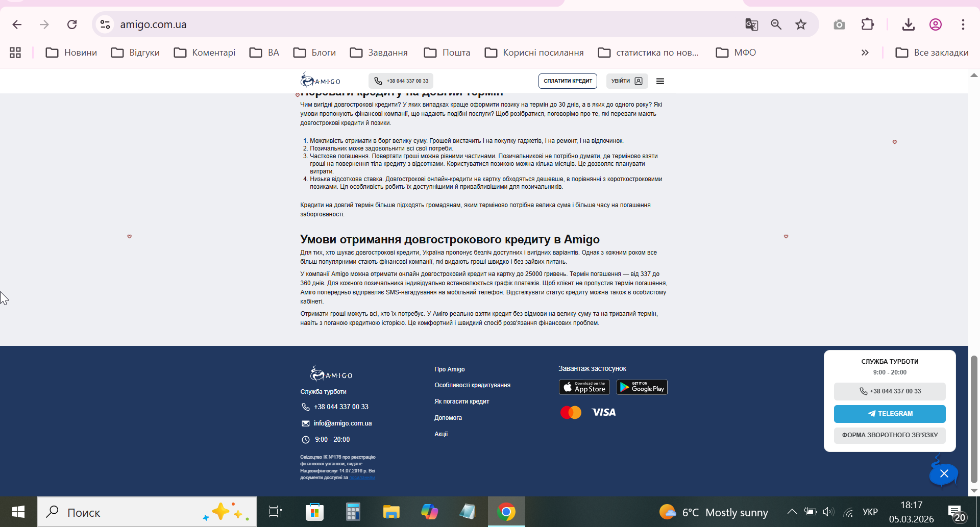Expand hidden bookmarks with the chevron
This screenshot has height=527, width=980.
click(865, 53)
